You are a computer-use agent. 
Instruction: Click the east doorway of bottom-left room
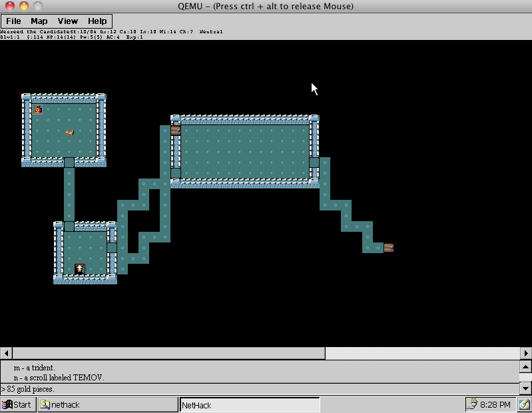pos(112,248)
